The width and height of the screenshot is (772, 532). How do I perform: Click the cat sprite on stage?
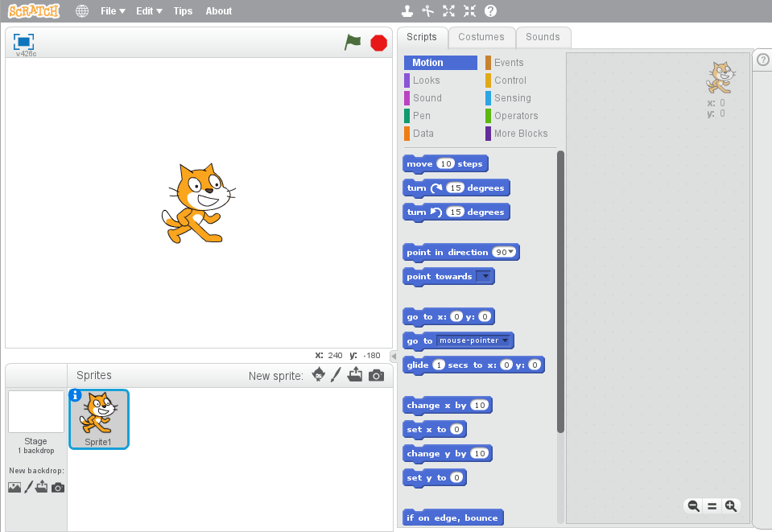click(x=198, y=204)
